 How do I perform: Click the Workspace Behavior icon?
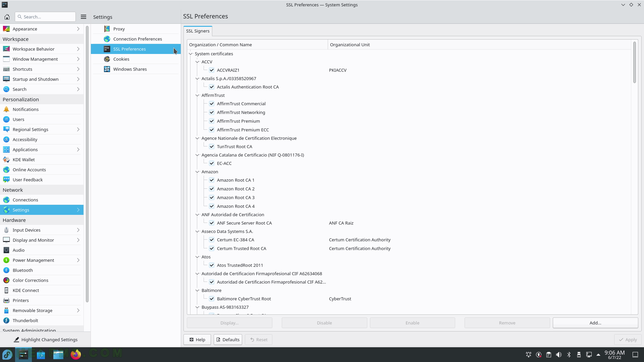coord(6,49)
